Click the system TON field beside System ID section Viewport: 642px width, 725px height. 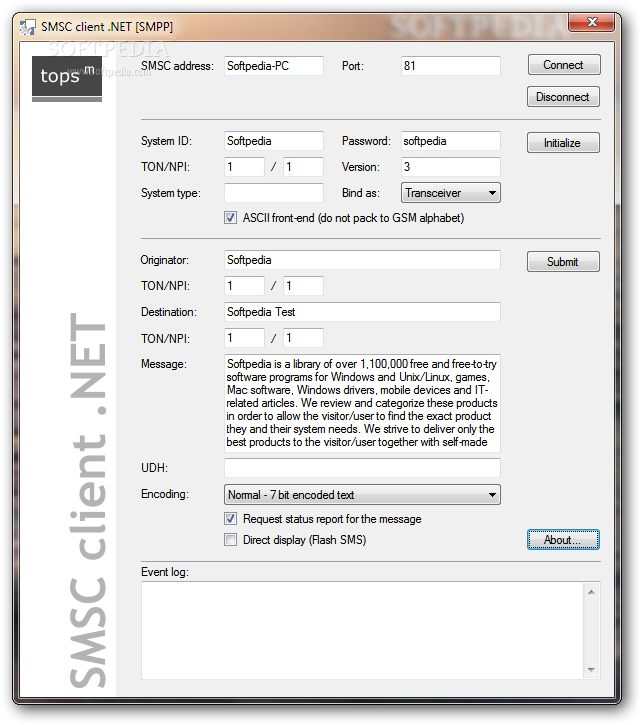pyautogui.click(x=244, y=166)
